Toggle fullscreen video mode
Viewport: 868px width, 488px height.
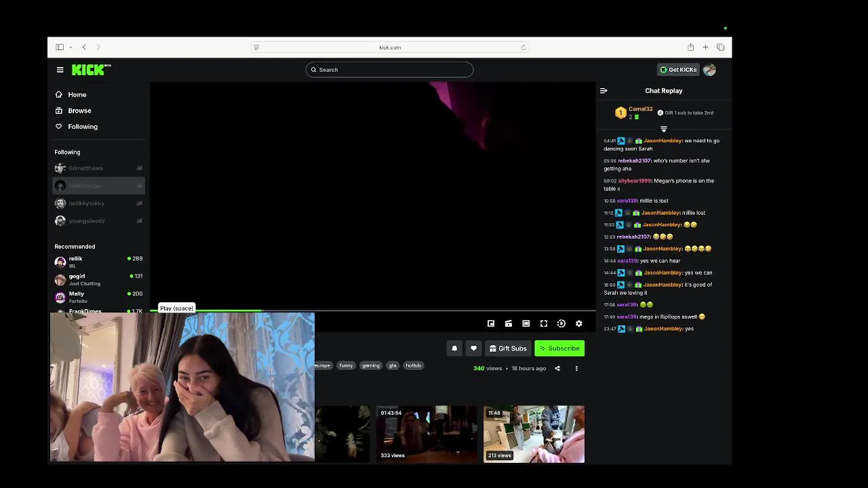[544, 324]
